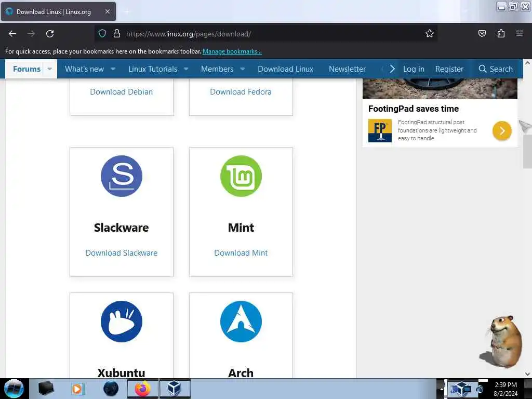Open the Download Linux nav item
Image resolution: width=532 pixels, height=399 pixels.
click(286, 69)
